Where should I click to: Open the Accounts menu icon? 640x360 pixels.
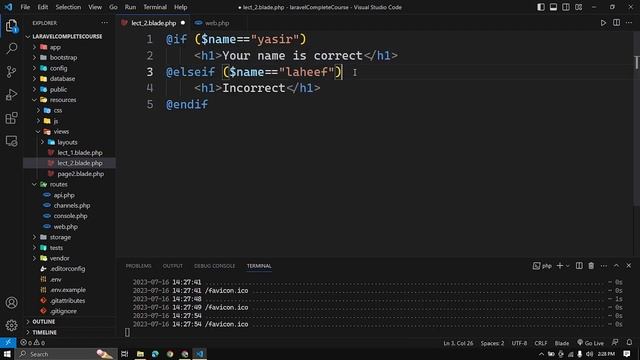(11, 302)
